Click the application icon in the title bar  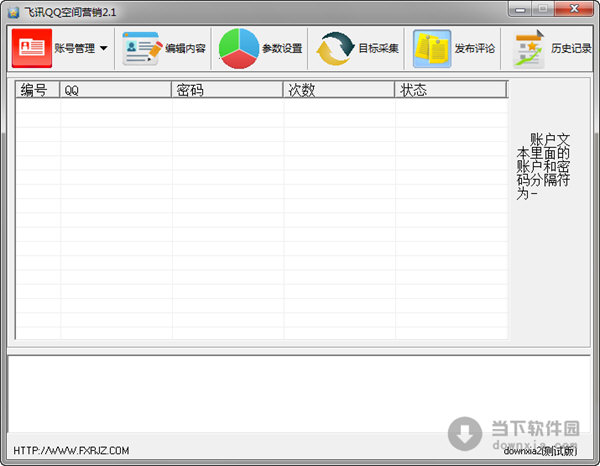click(14, 13)
